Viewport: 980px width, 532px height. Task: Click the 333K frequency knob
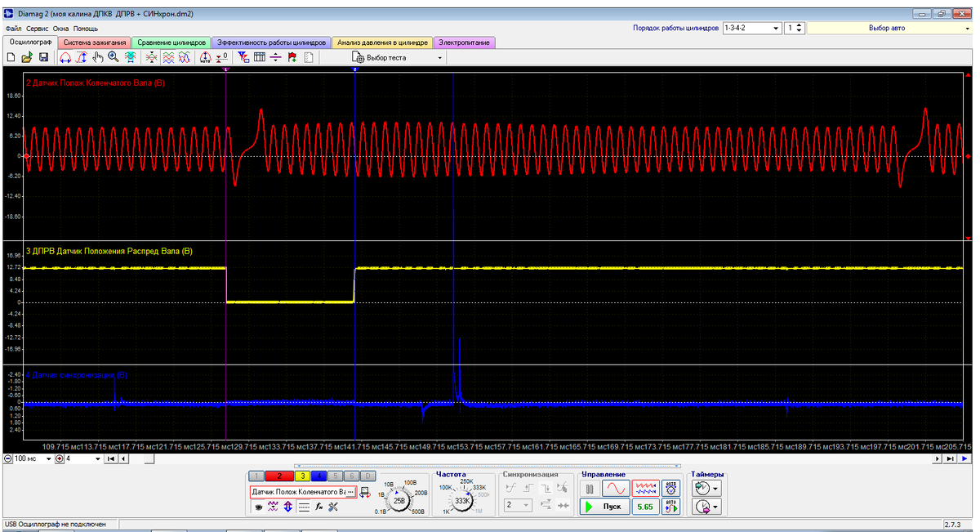click(462, 501)
